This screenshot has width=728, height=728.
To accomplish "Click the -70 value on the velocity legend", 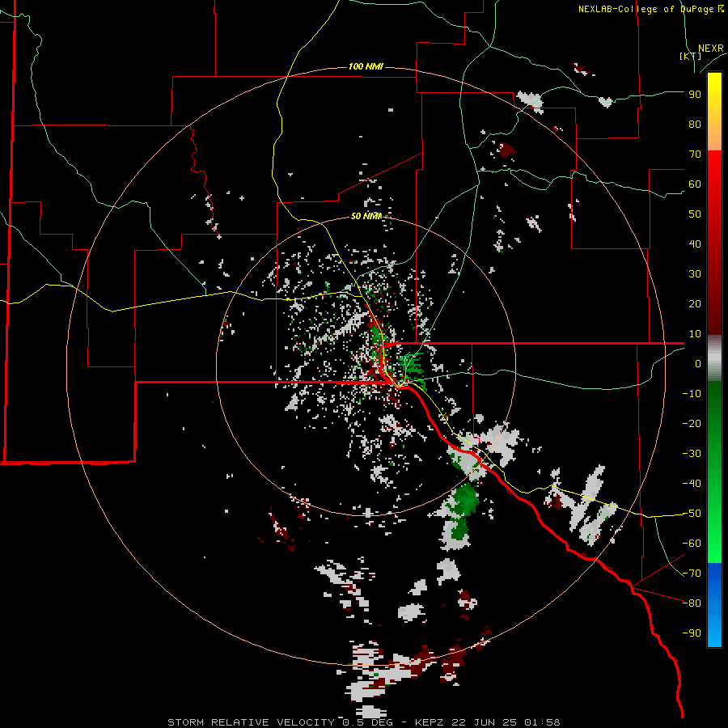I will point(692,574).
